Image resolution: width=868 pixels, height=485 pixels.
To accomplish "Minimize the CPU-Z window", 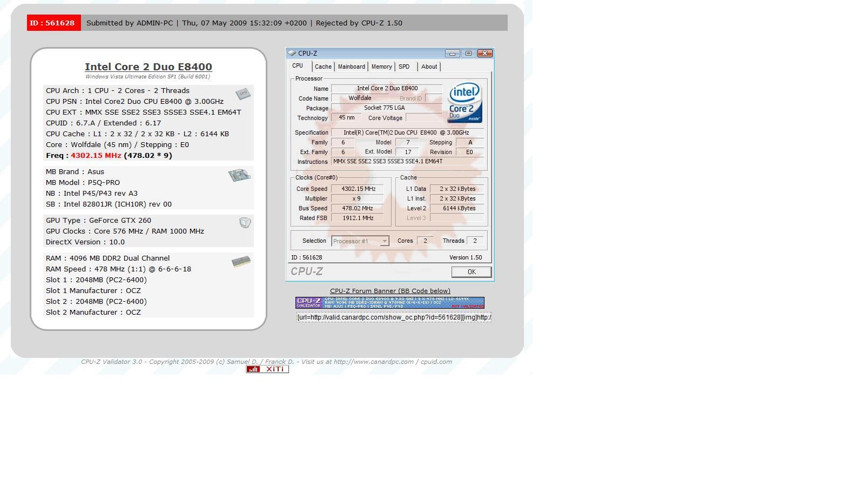I will tap(453, 53).
